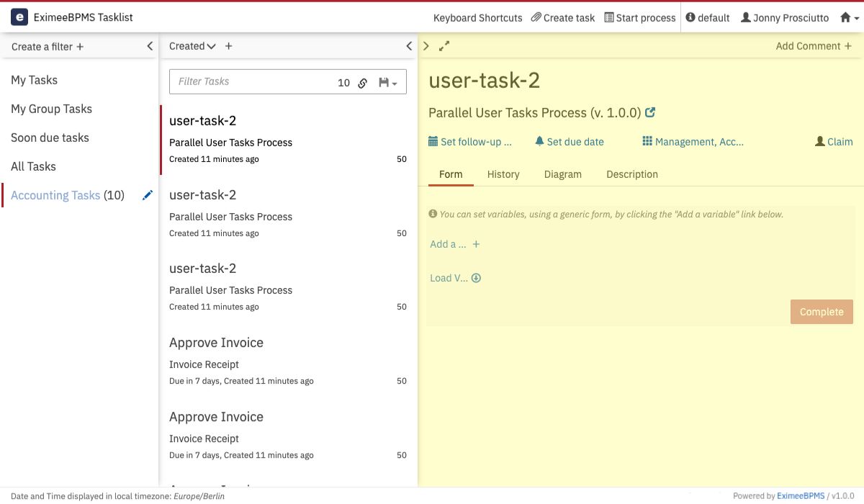Click the Set follow-up date link text
Image resolution: width=864 pixels, height=504 pixels.
coord(476,142)
